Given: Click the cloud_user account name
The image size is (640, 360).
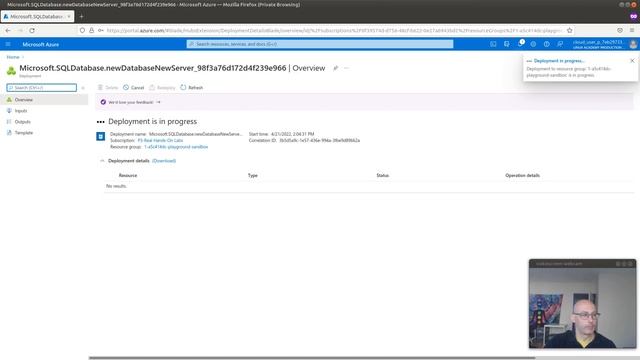Looking at the screenshot, I should point(597,42).
